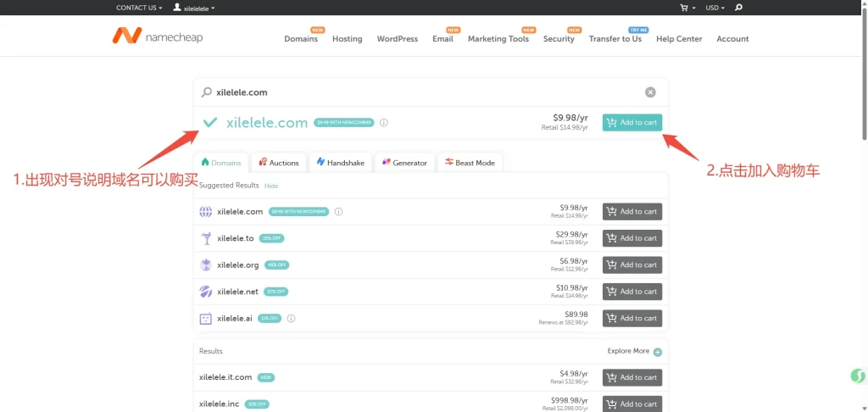This screenshot has width=868, height=412.
Task: Add xilelele.inc to cart
Action: (632, 404)
